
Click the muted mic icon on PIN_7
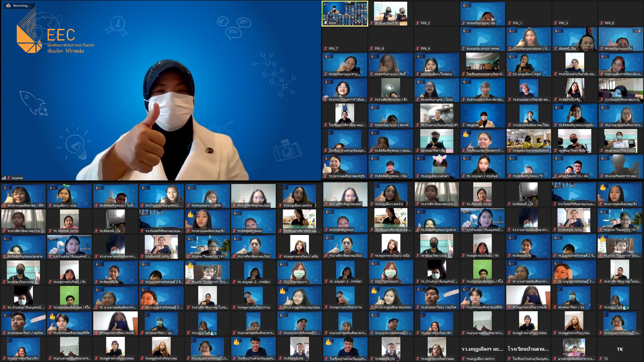coord(326,49)
